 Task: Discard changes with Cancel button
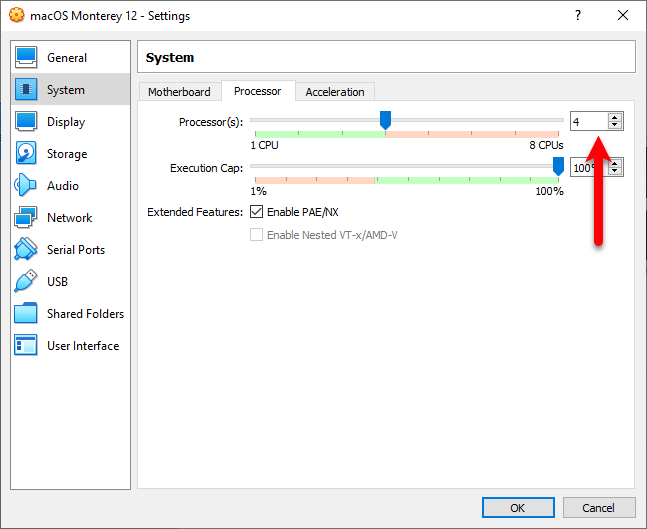coord(599,508)
